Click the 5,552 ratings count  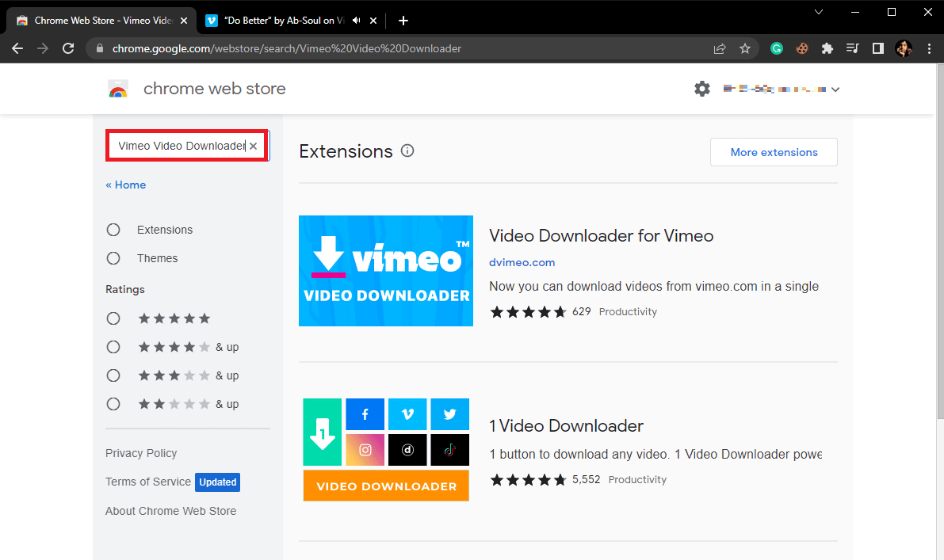click(x=586, y=479)
